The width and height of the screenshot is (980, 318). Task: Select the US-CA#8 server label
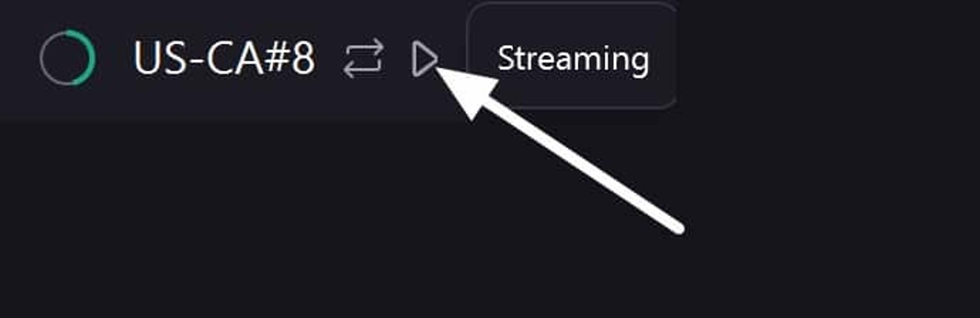(224, 59)
